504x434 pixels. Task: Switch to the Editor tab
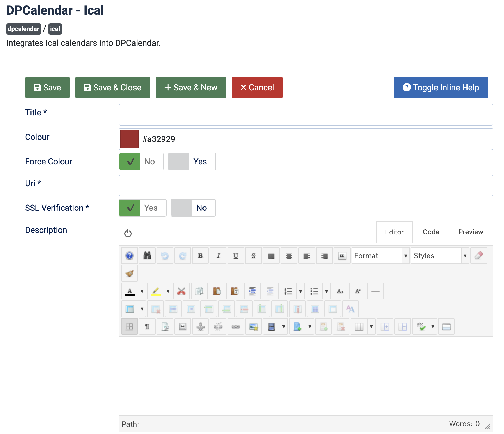tap(394, 232)
